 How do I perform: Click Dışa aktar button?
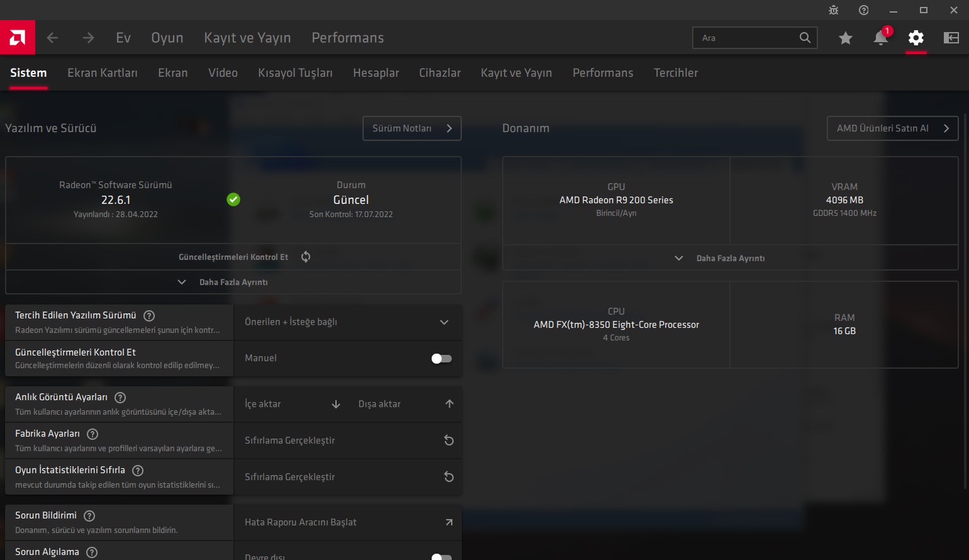coord(405,404)
